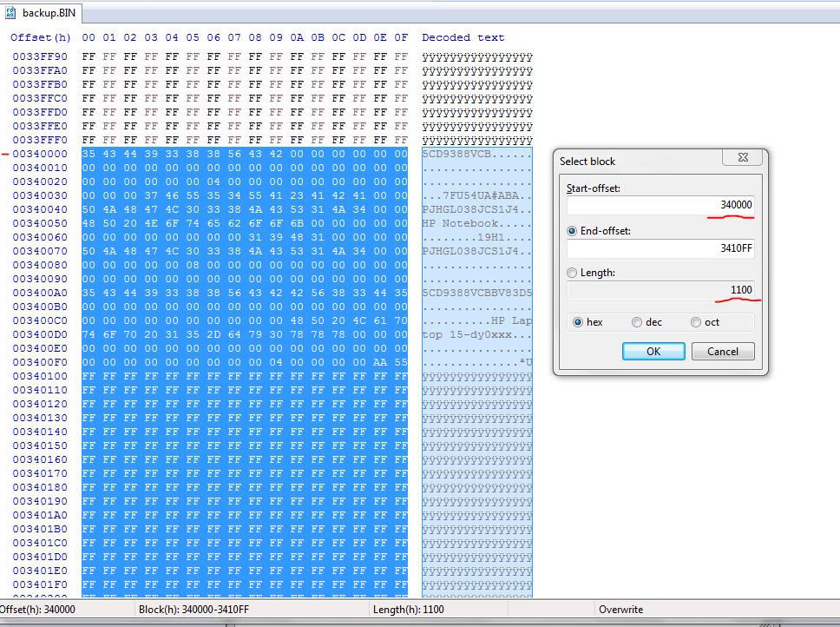Click the Length value field
The width and height of the screenshot is (840, 627).
[x=660, y=290]
